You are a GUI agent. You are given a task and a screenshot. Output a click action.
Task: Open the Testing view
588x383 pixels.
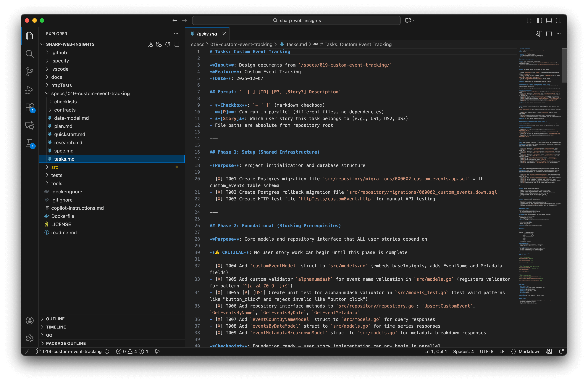(x=29, y=143)
